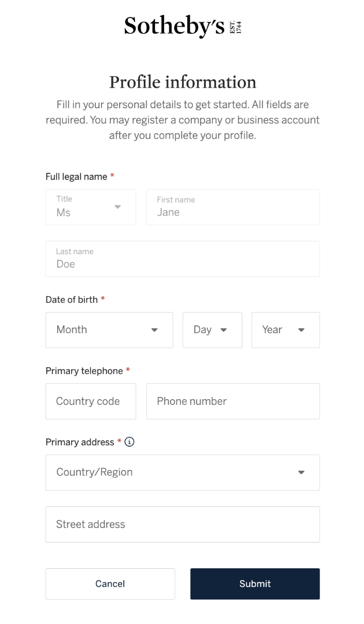The height and width of the screenshot is (624, 364).
Task: Open the Title dropdown showing Ms
Action: (x=91, y=207)
